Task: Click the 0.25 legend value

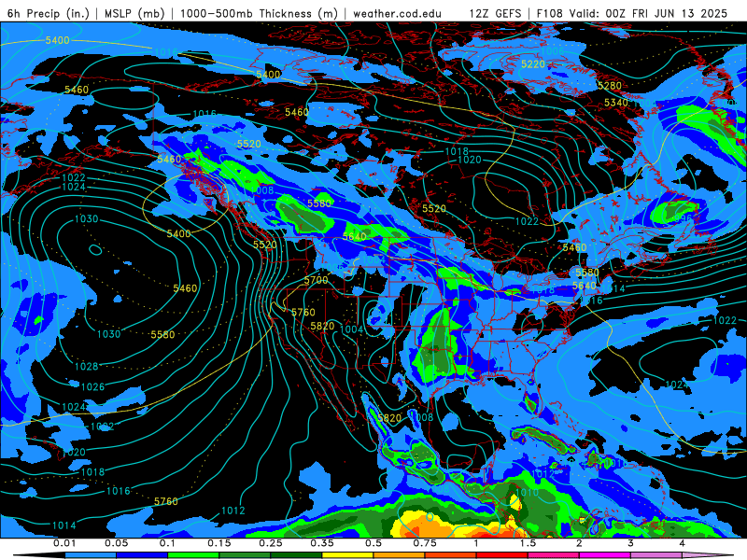Action: 271,543
